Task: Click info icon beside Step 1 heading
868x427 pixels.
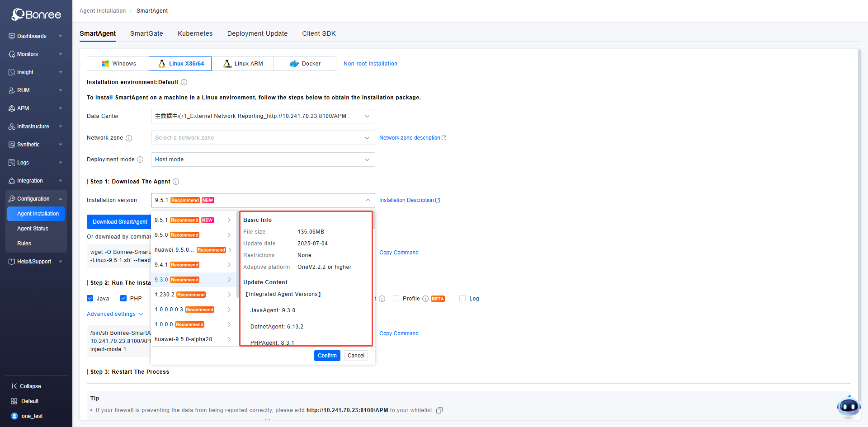Action: 176,182
